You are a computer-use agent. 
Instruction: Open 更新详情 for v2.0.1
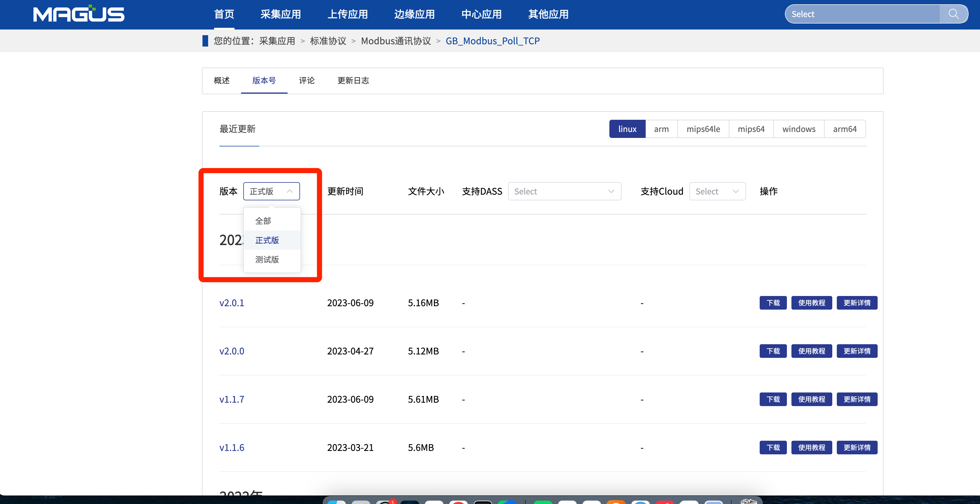pos(857,303)
